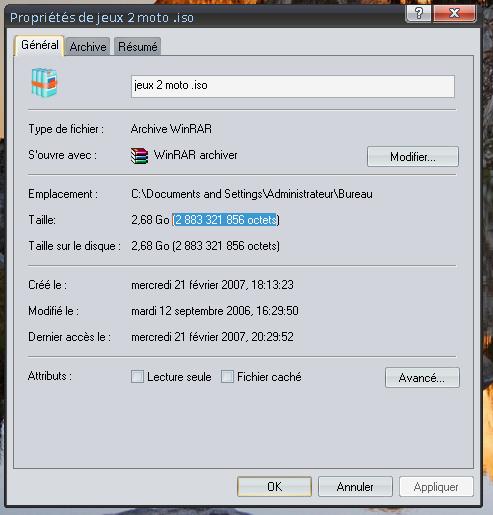Click the Modifier... button
The image size is (493, 515).
point(413,157)
